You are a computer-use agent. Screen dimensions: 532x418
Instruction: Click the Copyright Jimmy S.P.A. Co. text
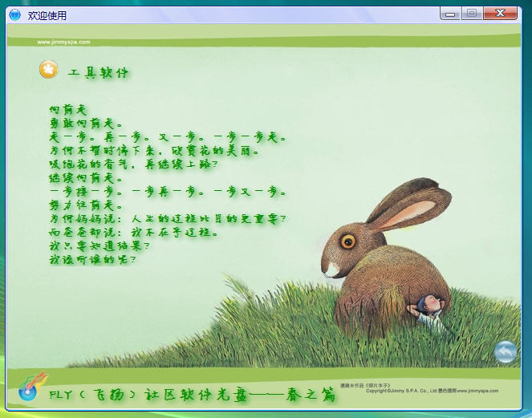tap(432, 391)
